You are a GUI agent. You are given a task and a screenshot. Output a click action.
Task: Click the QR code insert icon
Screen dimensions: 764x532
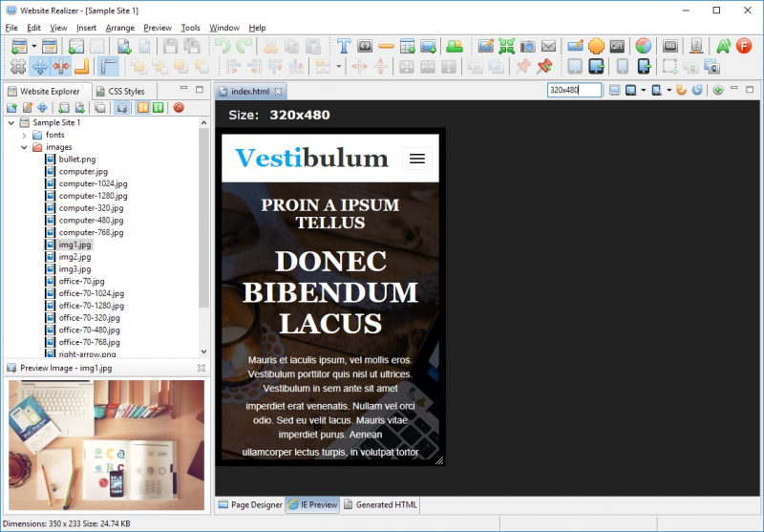pos(618,46)
